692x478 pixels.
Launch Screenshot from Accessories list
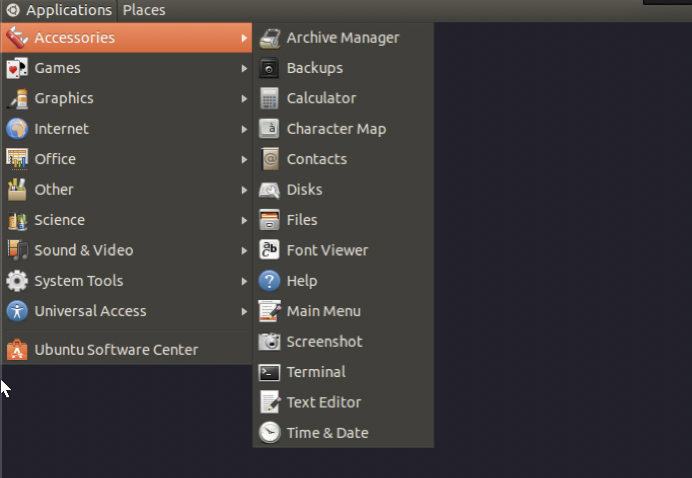point(343,342)
